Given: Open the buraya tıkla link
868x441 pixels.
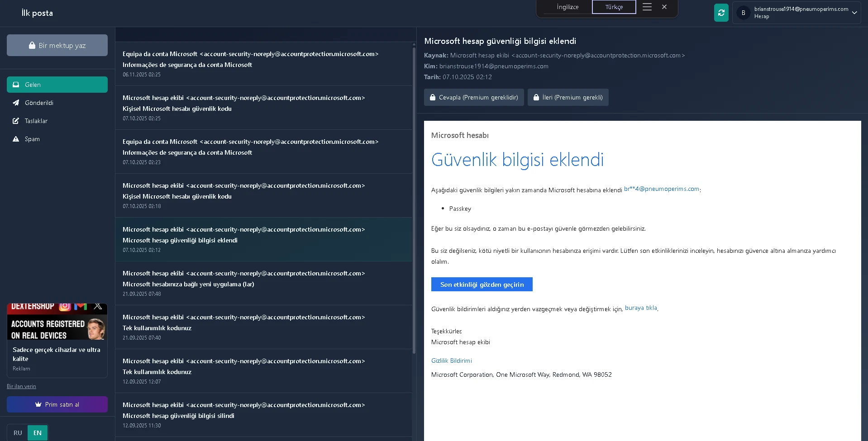Looking at the screenshot, I should coord(641,308).
